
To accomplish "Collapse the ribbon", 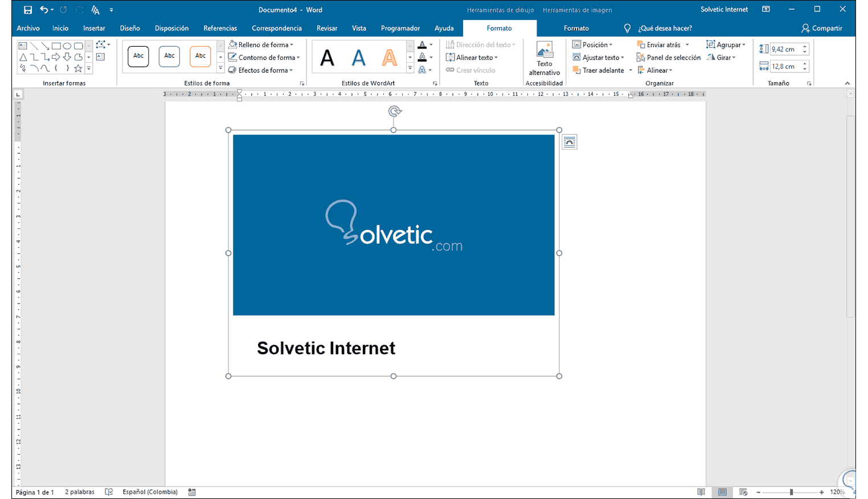I will click(847, 84).
